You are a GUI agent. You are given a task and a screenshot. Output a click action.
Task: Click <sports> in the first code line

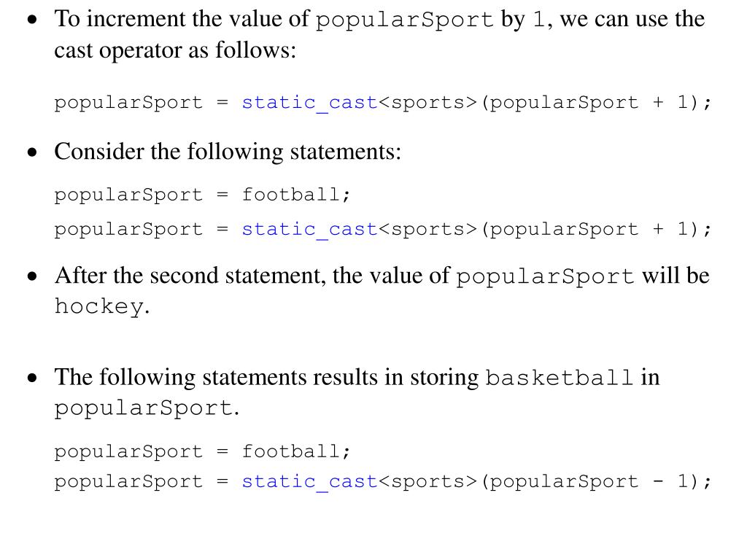coord(427,103)
